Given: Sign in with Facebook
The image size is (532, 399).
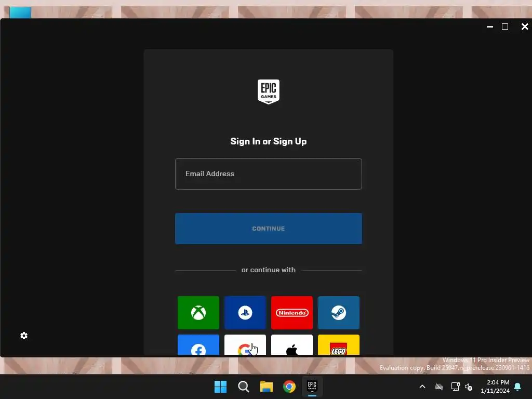Looking at the screenshot, I should 198,345.
